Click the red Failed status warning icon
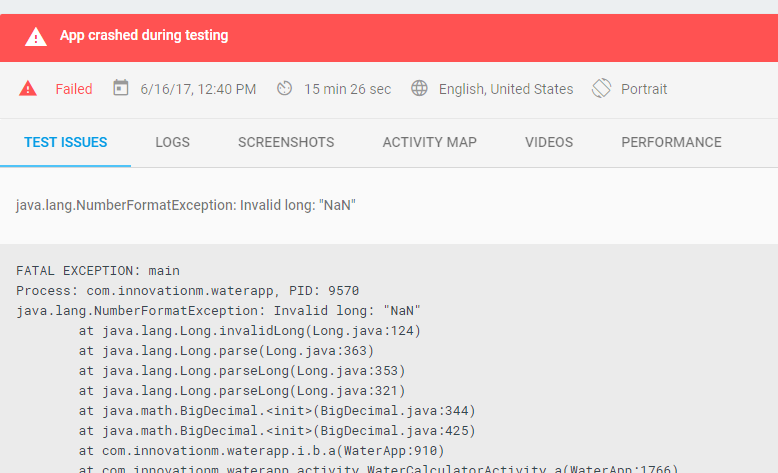 coord(28,89)
